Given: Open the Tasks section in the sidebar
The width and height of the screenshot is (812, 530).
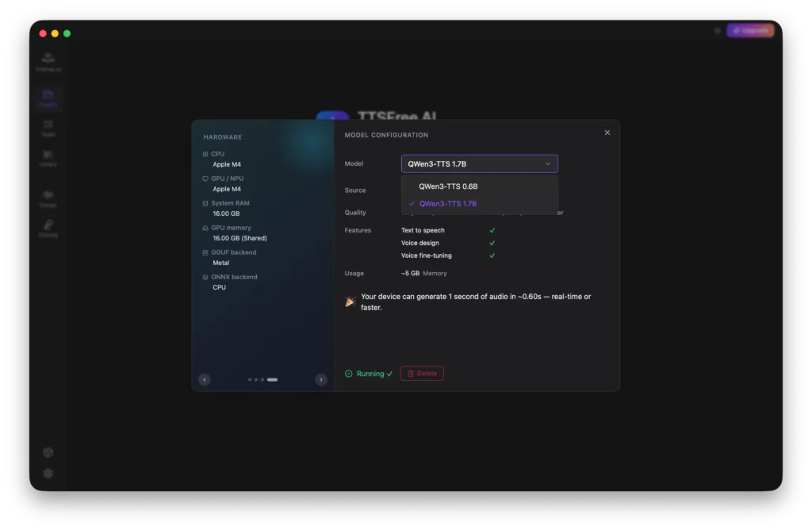Looking at the screenshot, I should [48, 128].
